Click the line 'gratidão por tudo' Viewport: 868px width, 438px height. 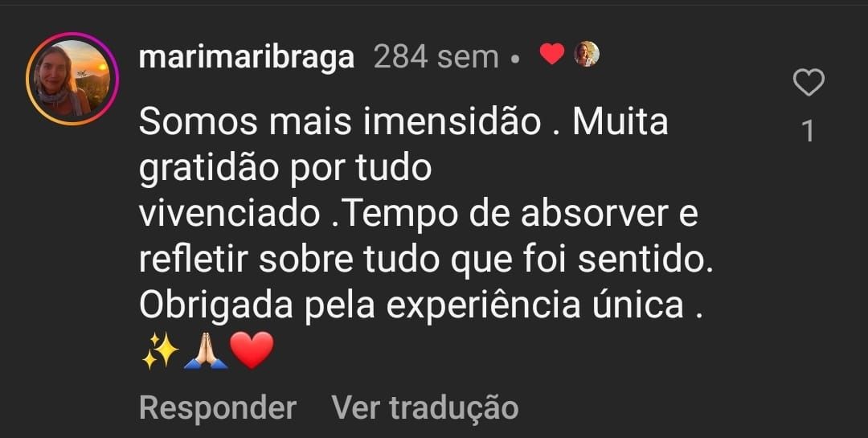pyautogui.click(x=285, y=170)
